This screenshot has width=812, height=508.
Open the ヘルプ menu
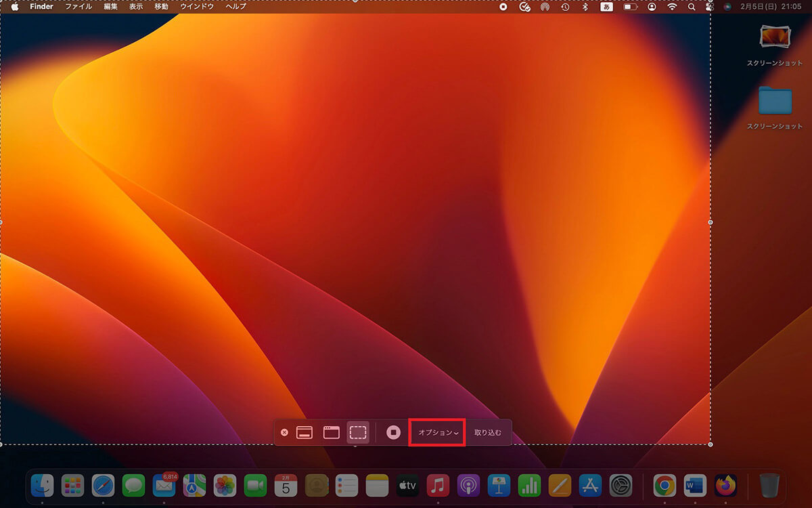[236, 7]
